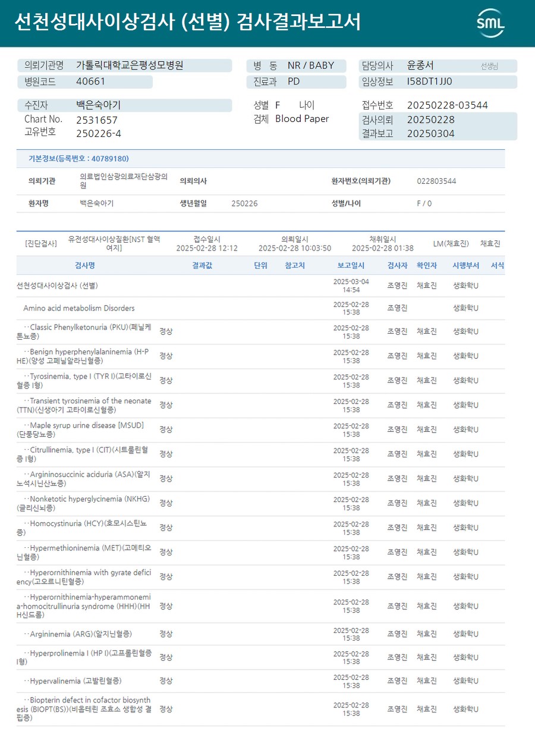This screenshot has width=535, height=756.
Task: Click 정상 result for HHH syndrome
Action: 166,606
